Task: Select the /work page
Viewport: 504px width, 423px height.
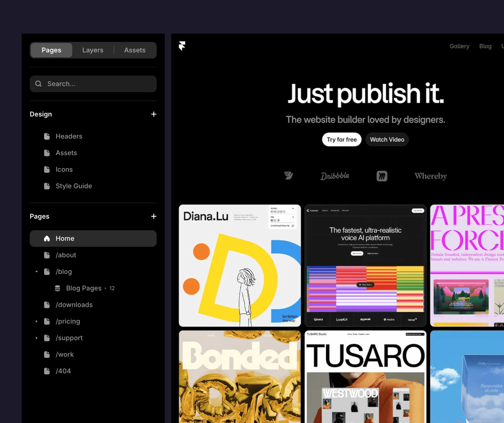Action: [93, 354]
